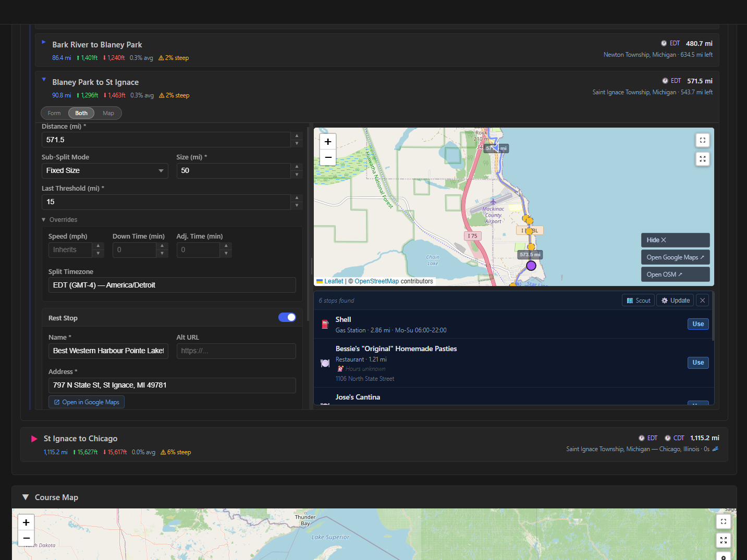747x560 pixels.
Task: Zoom in on the Course Map
Action: [x=26, y=522]
